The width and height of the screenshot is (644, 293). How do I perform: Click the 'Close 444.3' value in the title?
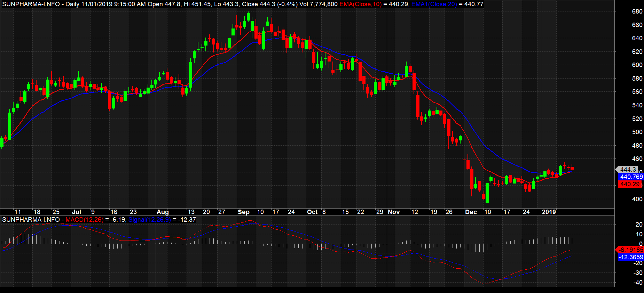(259, 4)
